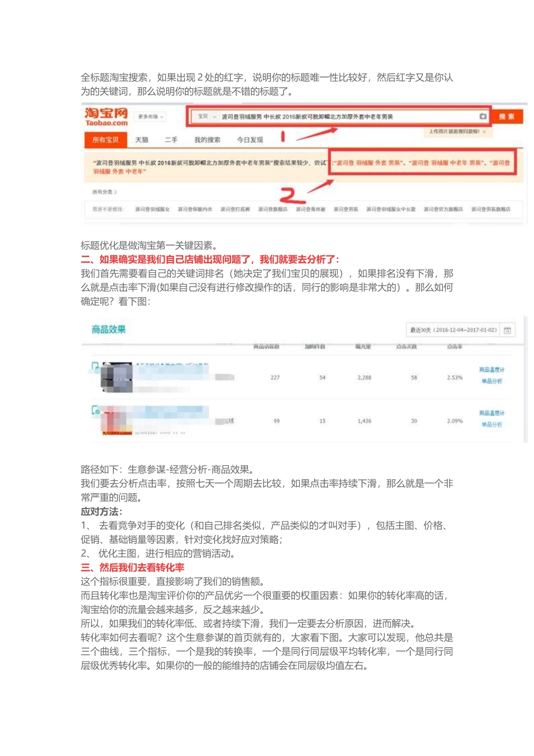Open 商品温度计 for the 99-visitor product

tap(492, 413)
